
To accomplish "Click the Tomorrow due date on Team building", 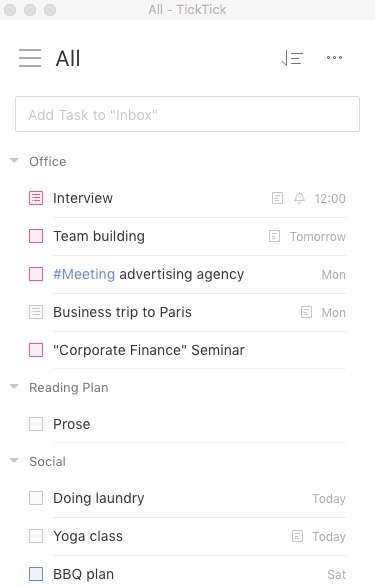I will click(x=318, y=237).
